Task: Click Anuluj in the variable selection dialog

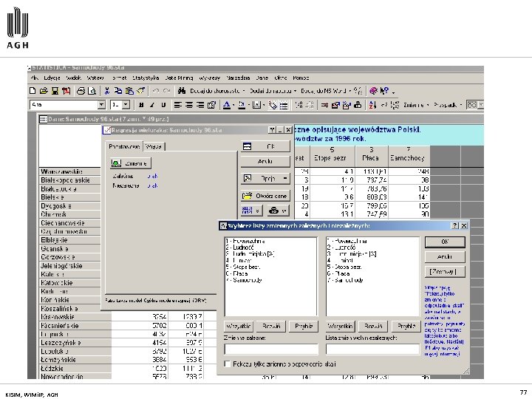Action: 445,257
